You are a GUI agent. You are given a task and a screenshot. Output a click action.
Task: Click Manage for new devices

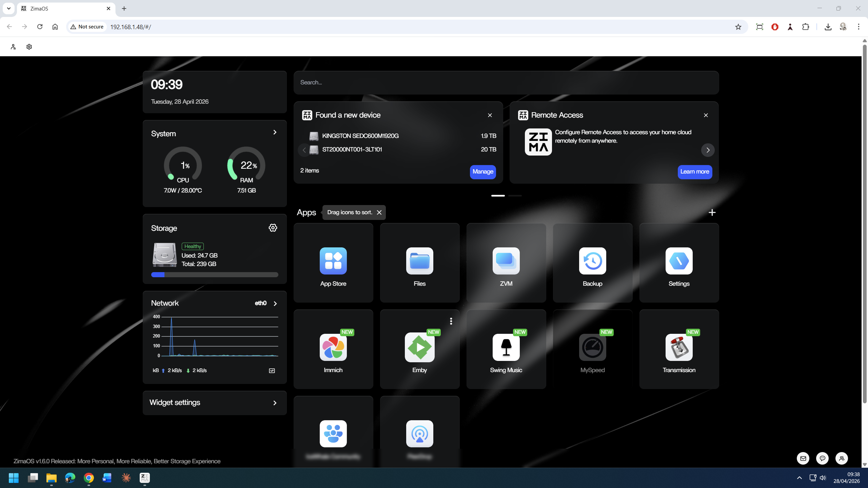[483, 172]
